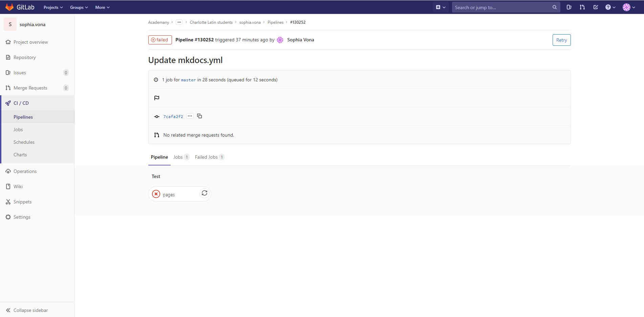The width and height of the screenshot is (644, 317).
Task: Open the pages job
Action: click(169, 195)
